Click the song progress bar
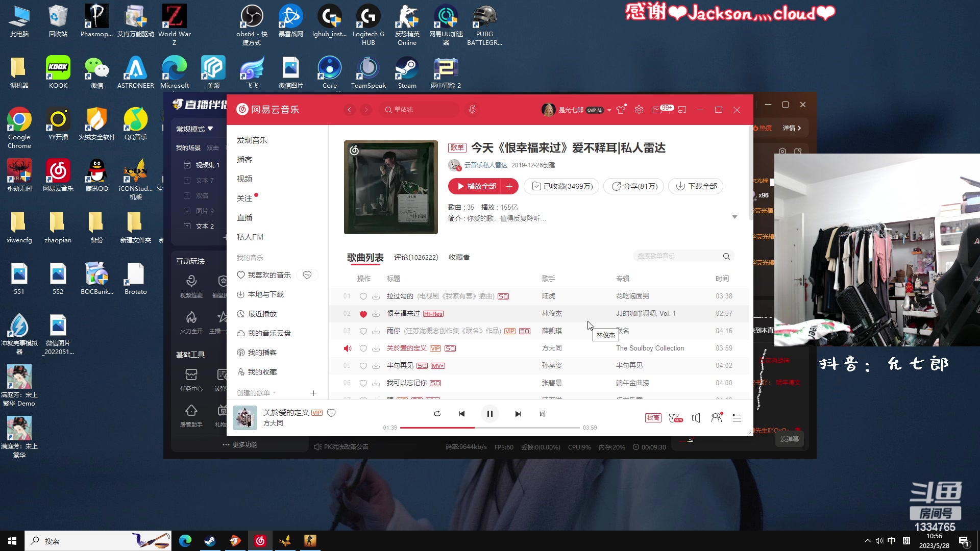The image size is (980, 551). click(489, 428)
